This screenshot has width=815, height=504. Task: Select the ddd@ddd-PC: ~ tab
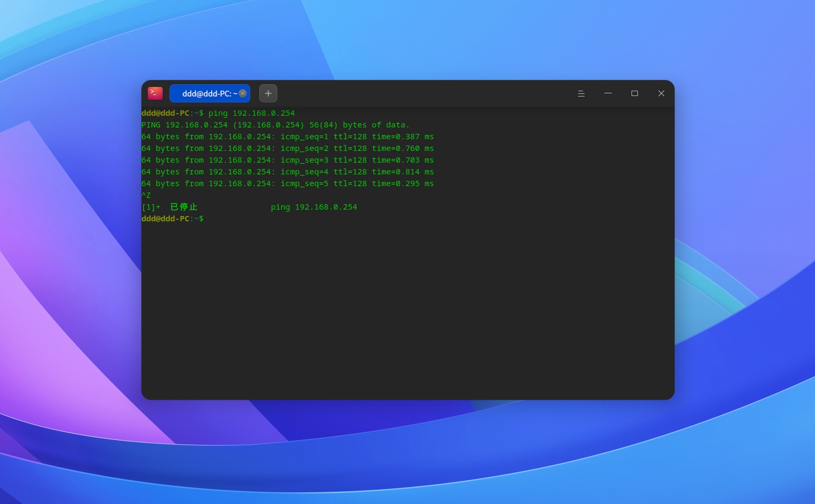[210, 93]
